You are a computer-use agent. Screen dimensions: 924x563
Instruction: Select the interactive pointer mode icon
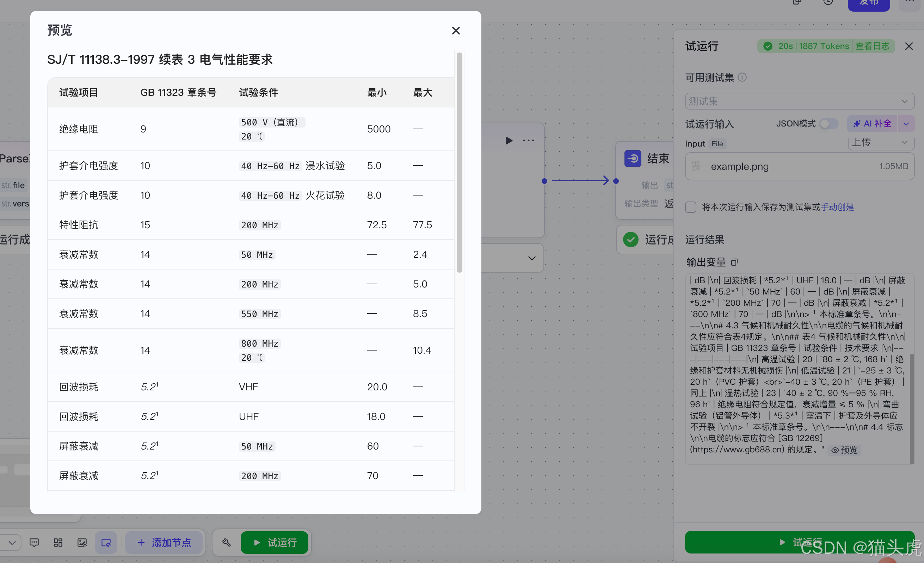106,542
